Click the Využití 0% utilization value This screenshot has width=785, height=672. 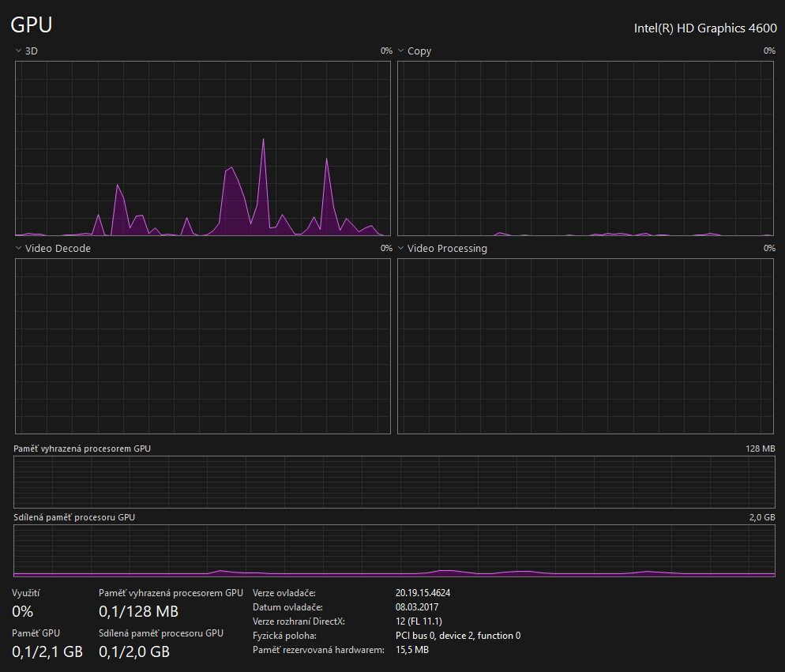(22, 611)
